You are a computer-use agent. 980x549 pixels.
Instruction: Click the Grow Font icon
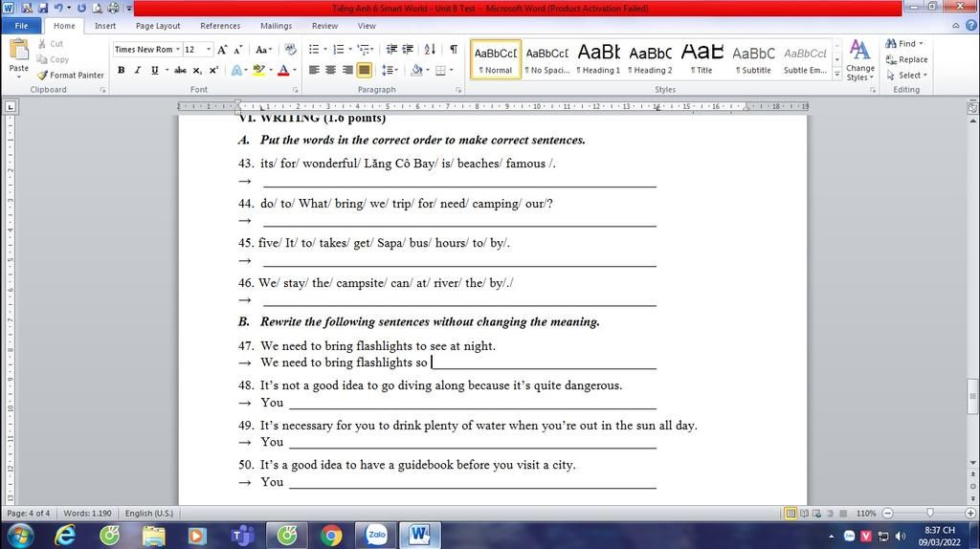(222, 50)
